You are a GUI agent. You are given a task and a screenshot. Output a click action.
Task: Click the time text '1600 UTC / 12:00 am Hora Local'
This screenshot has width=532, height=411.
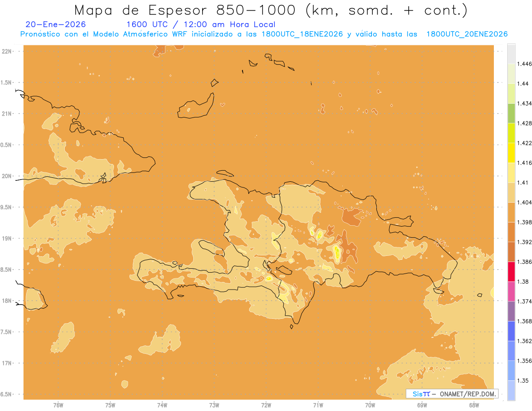(201, 25)
